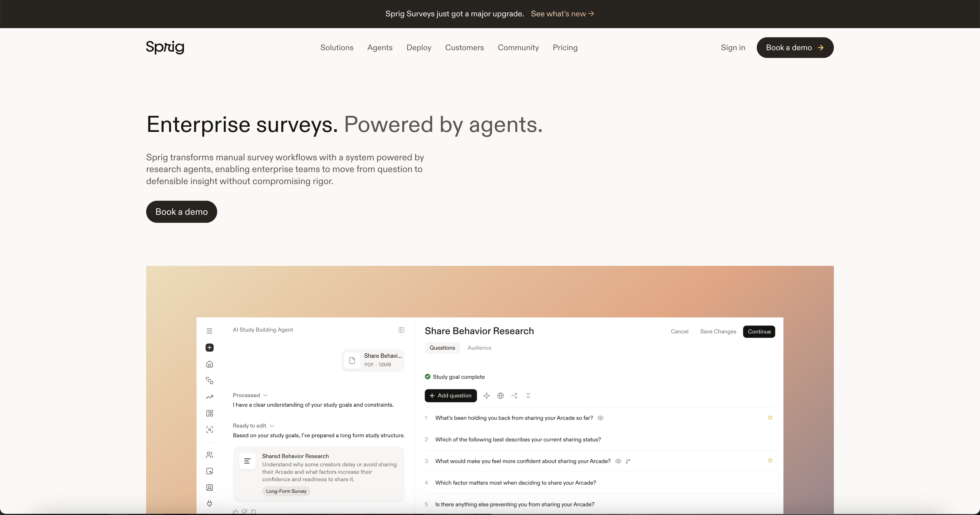This screenshot has height=515, width=980.
Task: Go to Home via sidebar house icon
Action: (209, 364)
